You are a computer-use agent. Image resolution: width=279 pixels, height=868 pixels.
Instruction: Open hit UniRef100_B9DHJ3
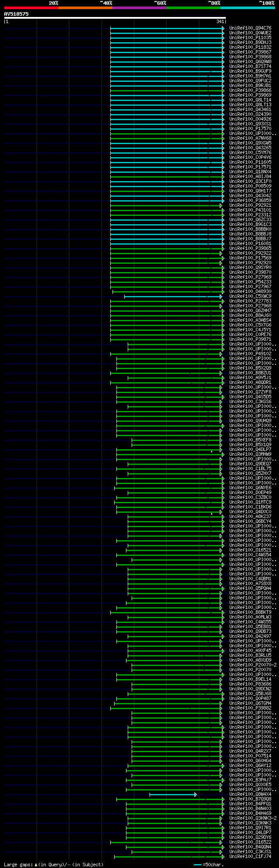click(250, 43)
